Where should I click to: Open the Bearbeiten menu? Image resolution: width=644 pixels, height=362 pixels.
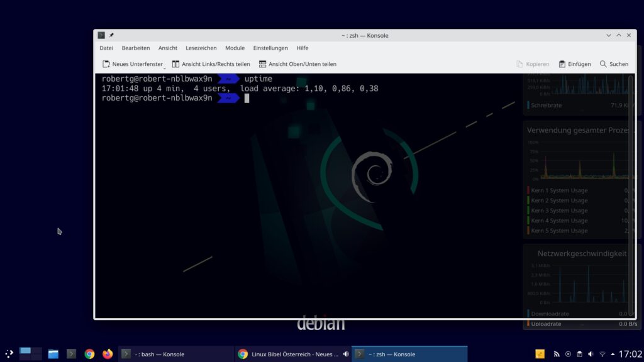click(x=136, y=48)
